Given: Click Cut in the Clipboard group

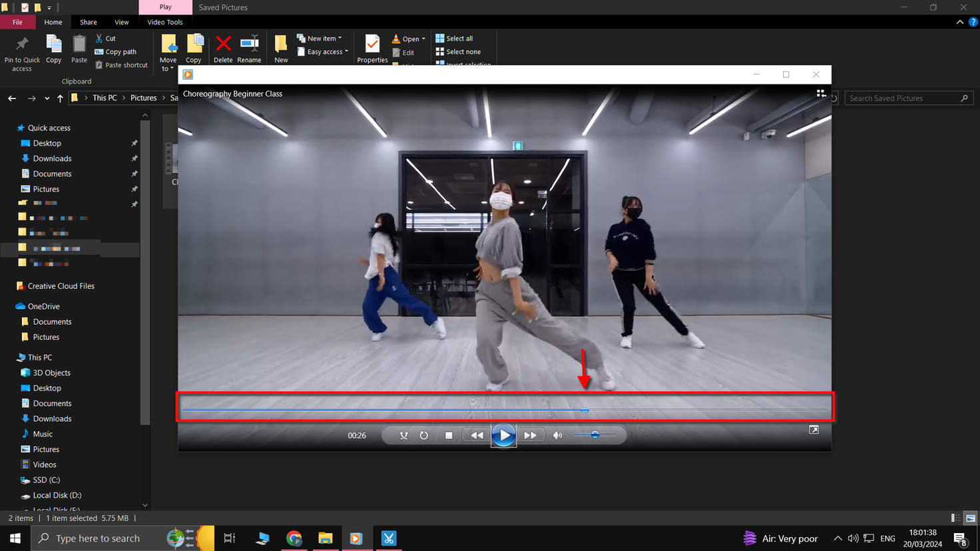Looking at the screenshot, I should click(x=105, y=39).
